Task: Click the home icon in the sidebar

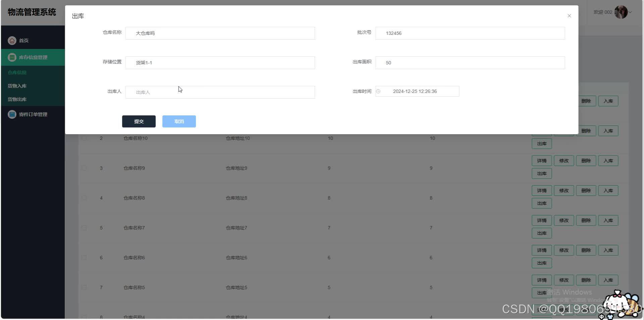Action: (x=12, y=41)
